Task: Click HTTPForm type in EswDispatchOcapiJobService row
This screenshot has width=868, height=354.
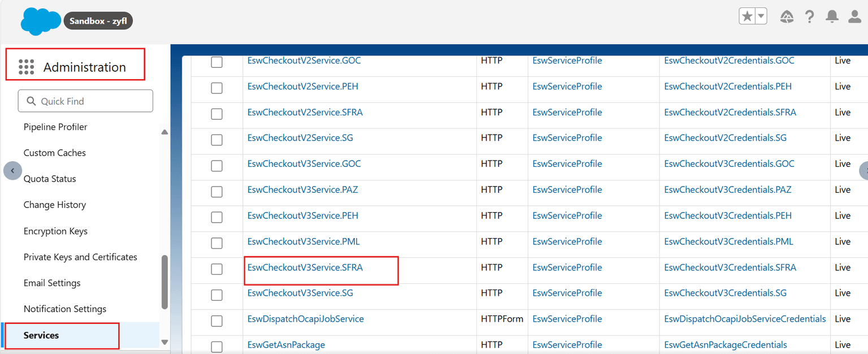Action: (502, 319)
